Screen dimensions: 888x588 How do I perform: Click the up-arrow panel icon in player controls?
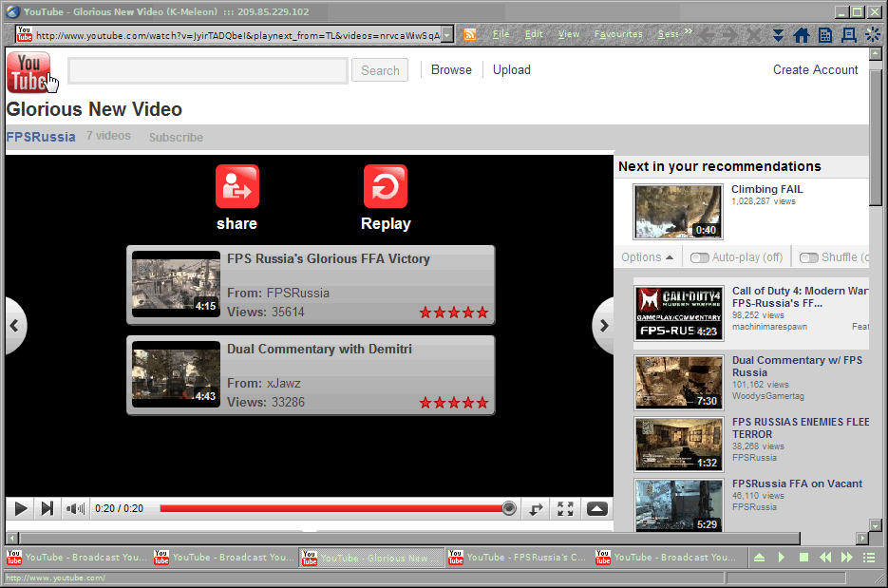point(596,509)
